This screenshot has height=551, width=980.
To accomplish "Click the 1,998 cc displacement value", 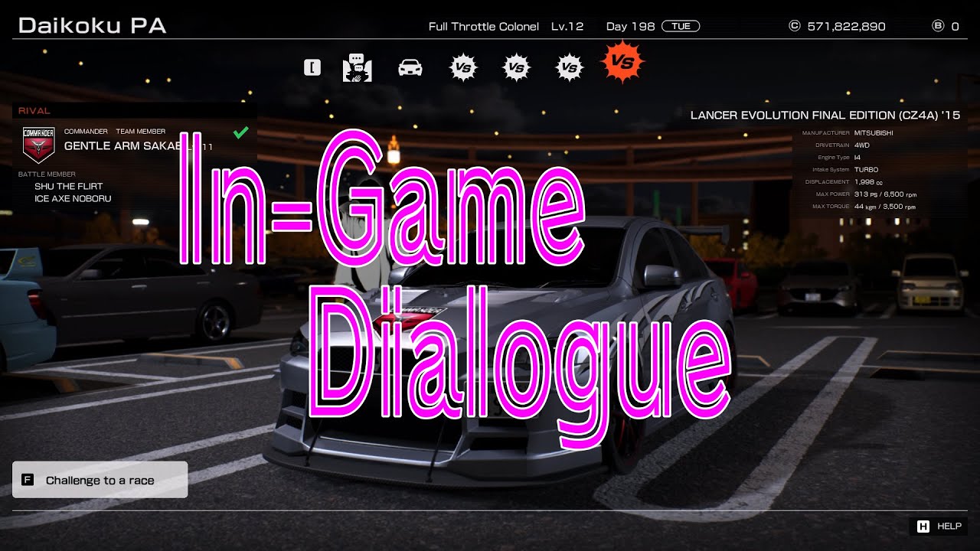I will 869,182.
